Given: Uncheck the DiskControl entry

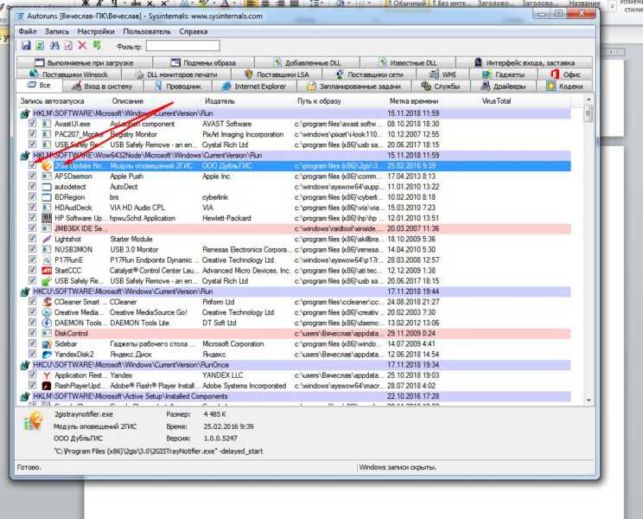Looking at the screenshot, I should pyautogui.click(x=32, y=333).
